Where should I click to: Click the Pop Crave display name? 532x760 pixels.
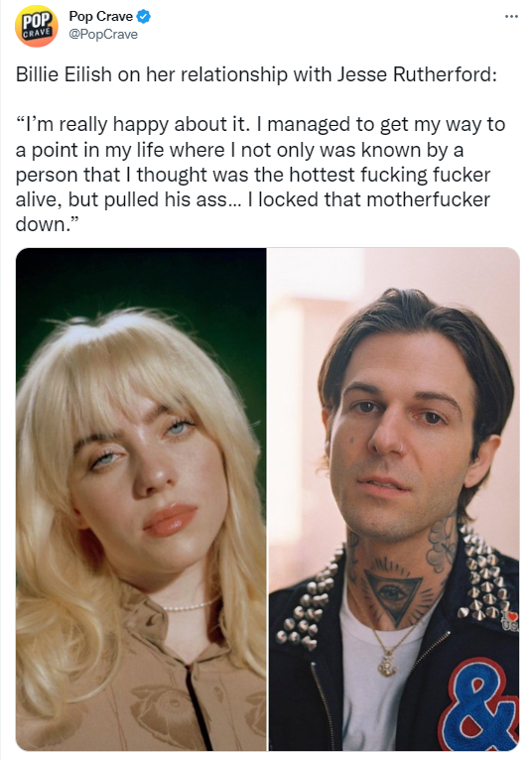click(100, 17)
